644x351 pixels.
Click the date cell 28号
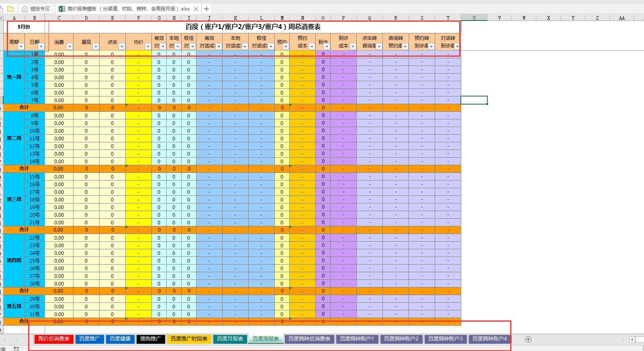[x=35, y=284]
